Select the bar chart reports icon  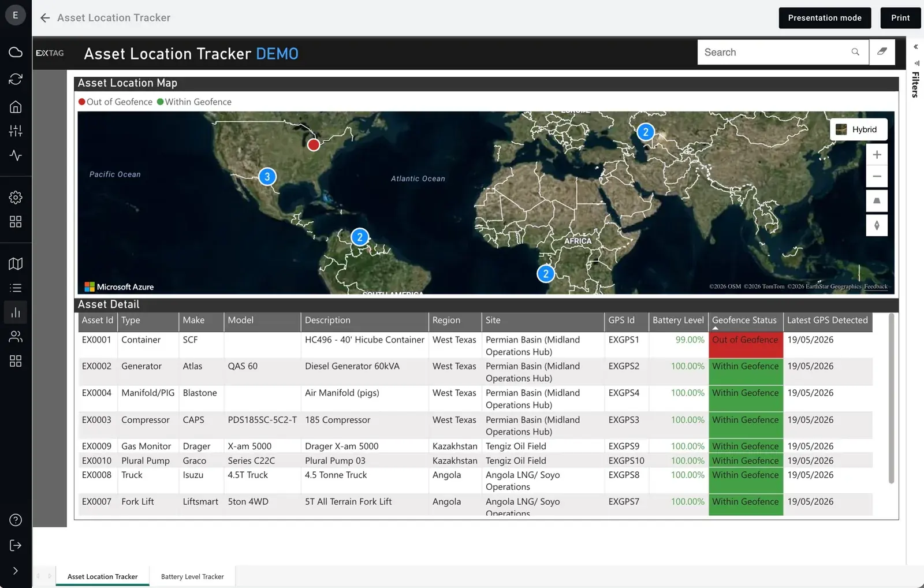pos(16,312)
